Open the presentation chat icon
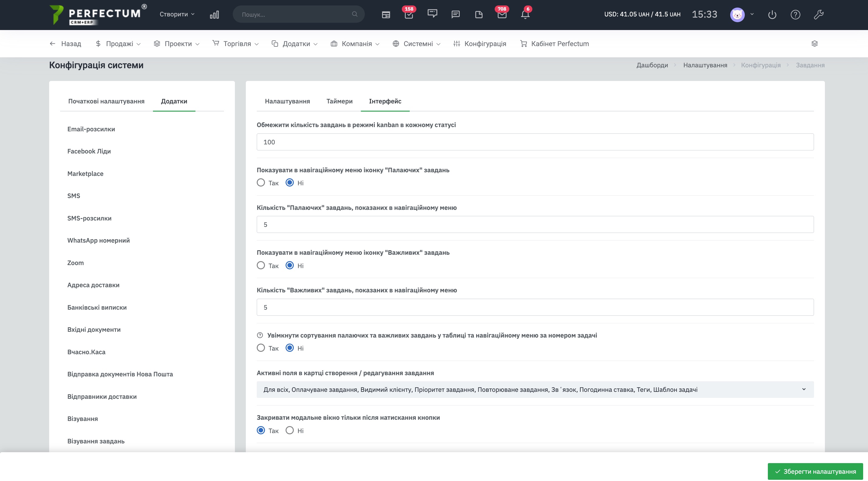 point(432,14)
